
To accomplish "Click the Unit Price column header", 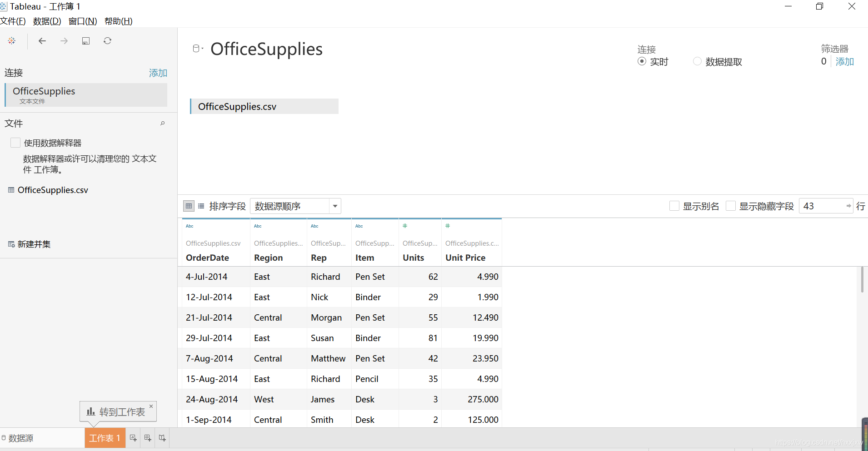I will 465,258.
